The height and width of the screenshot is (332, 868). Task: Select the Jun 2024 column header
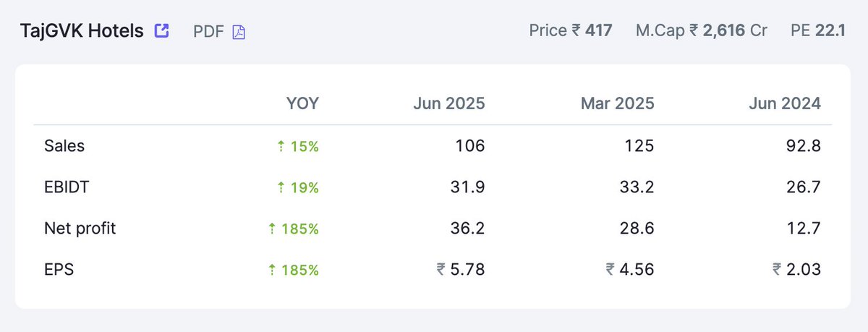point(785,103)
